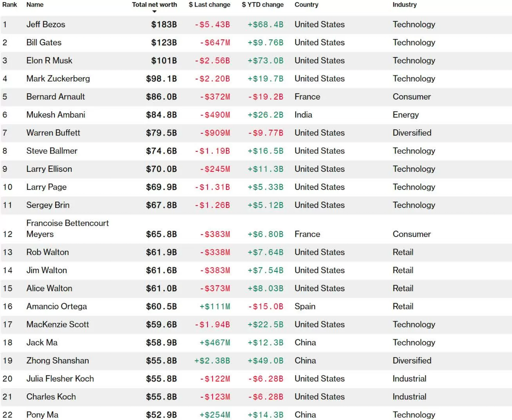Open Warren Buffett's entry

click(x=53, y=133)
